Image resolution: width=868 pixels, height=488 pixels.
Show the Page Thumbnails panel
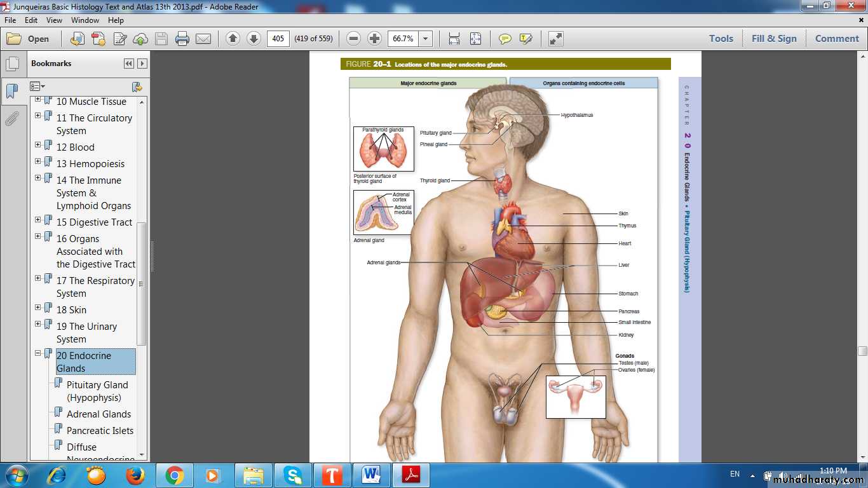pos(12,64)
